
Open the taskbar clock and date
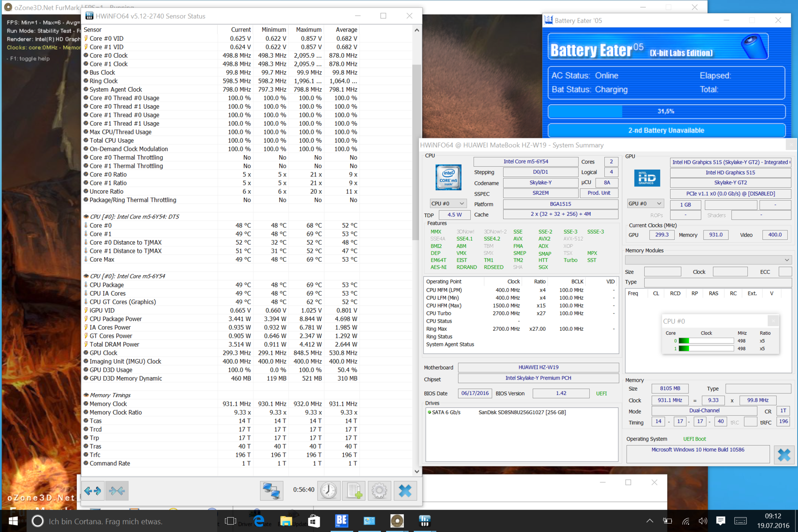773,521
